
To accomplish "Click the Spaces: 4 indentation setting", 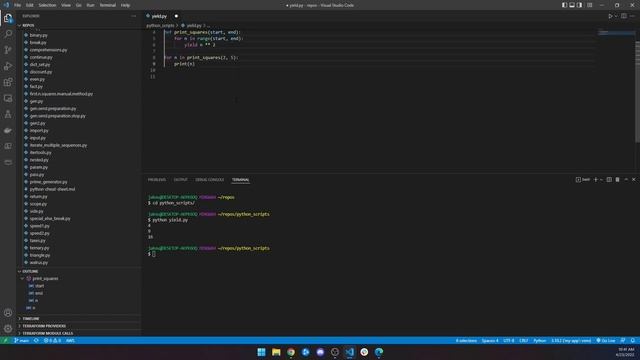I will (490, 340).
